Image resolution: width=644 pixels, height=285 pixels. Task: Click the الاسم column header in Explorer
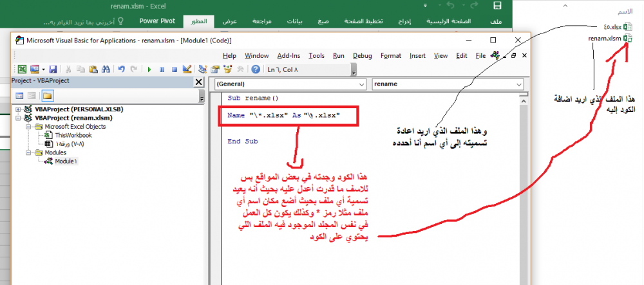625,12
